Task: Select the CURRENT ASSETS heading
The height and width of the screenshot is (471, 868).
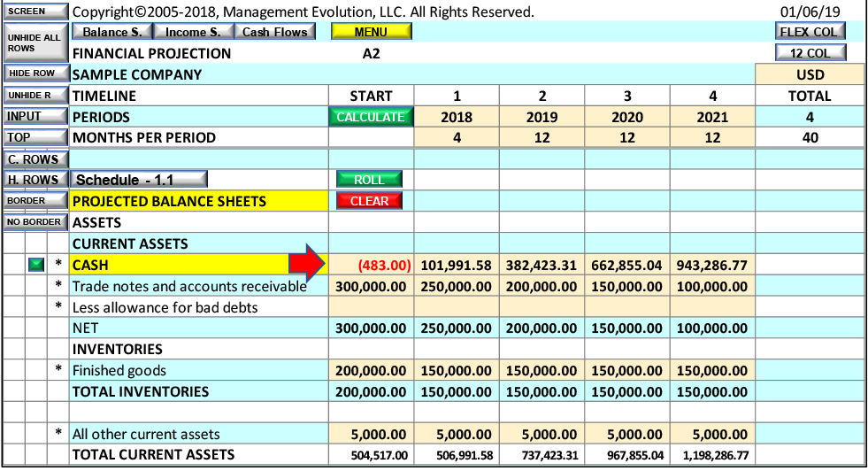Action: pos(130,243)
